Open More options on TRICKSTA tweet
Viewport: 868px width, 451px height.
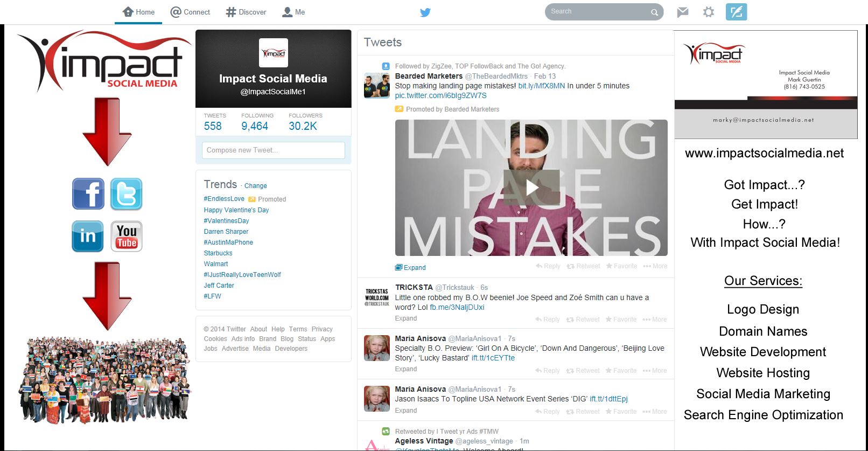click(655, 320)
